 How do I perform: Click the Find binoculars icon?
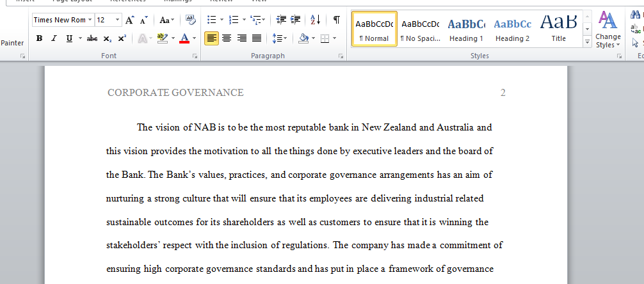click(x=636, y=15)
